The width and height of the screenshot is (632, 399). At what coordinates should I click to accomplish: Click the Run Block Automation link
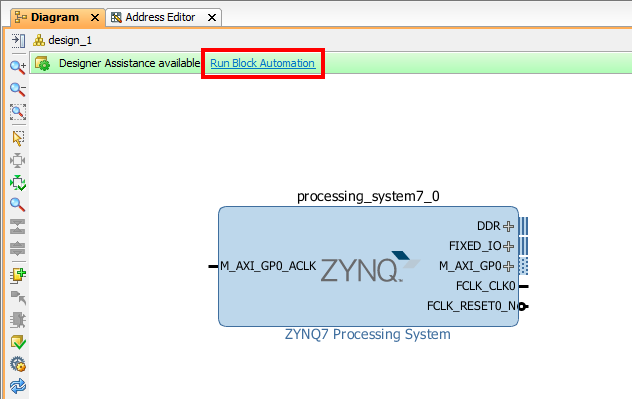pos(262,63)
